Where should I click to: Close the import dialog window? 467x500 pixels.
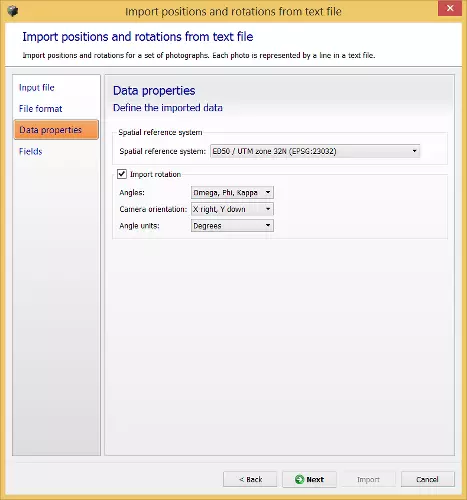(450, 8)
